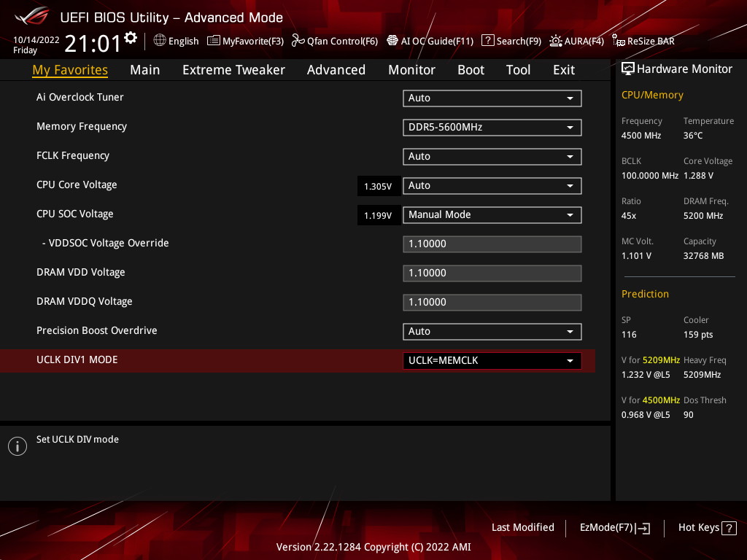Open the FCLK Frequency dropdown
The height and width of the screenshot is (560, 747).
[492, 157]
